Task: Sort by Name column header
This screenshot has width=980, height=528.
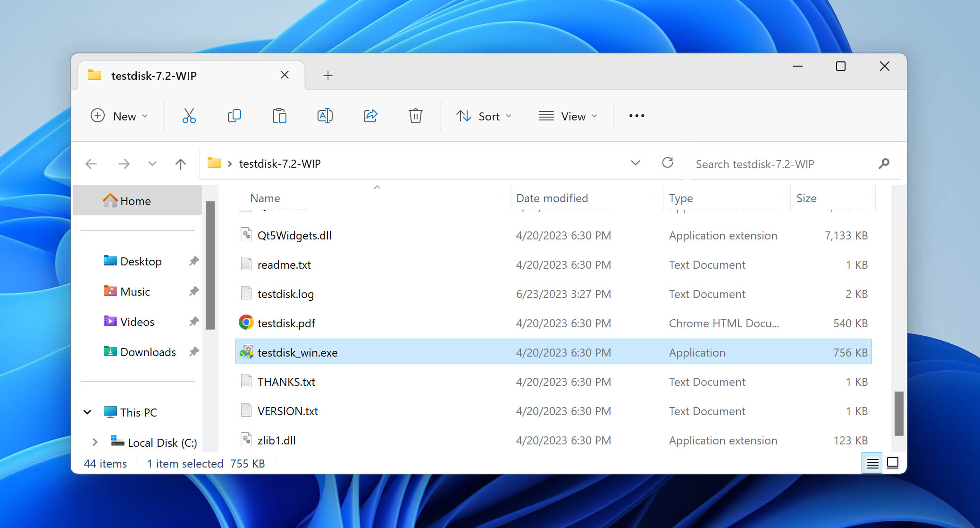Action: (265, 198)
